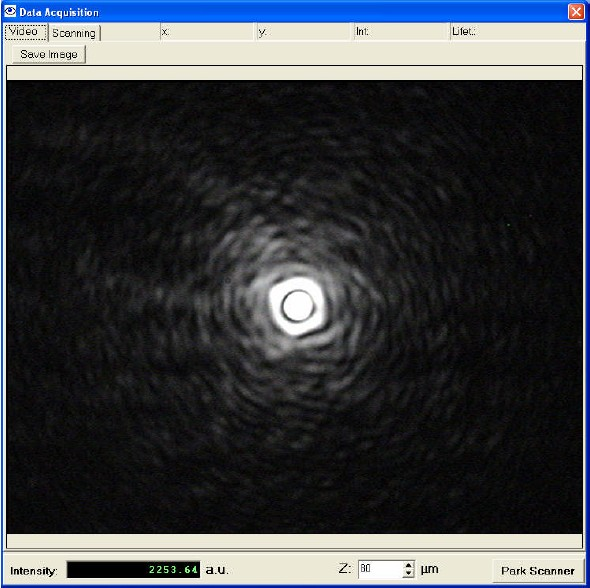The image size is (590, 588).
Task: Click the green Intensity readout display
Action: coord(133,570)
